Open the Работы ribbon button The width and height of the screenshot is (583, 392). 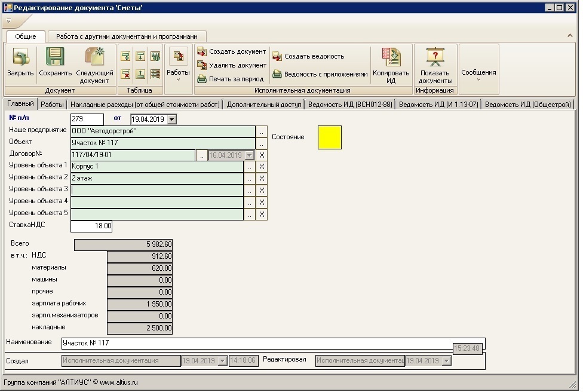click(179, 64)
